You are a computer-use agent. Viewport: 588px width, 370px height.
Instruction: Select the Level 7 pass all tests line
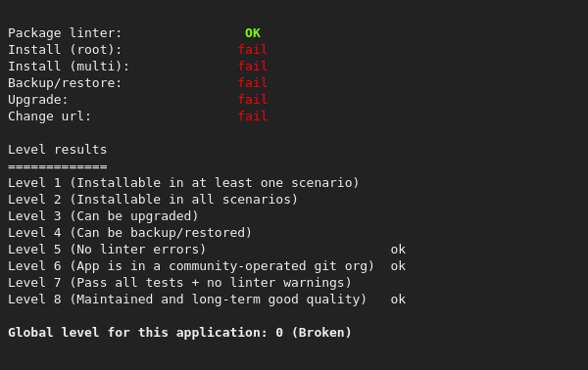coord(179,283)
